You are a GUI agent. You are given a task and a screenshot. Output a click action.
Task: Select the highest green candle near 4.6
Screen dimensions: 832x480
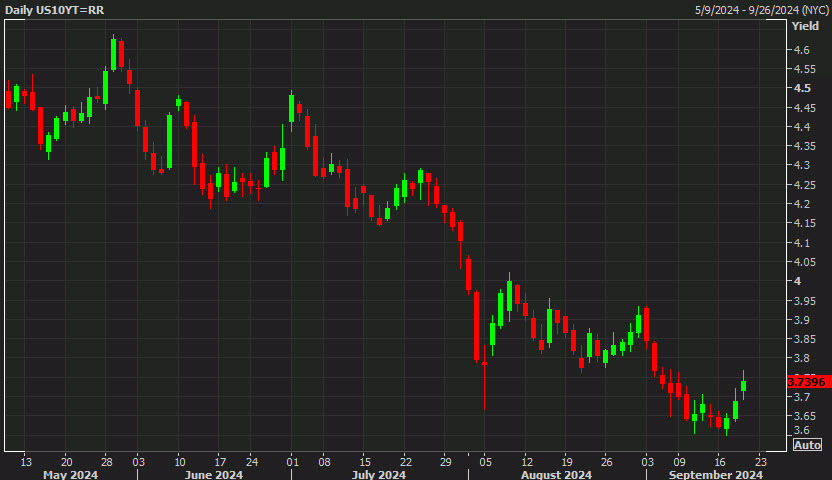[113, 54]
